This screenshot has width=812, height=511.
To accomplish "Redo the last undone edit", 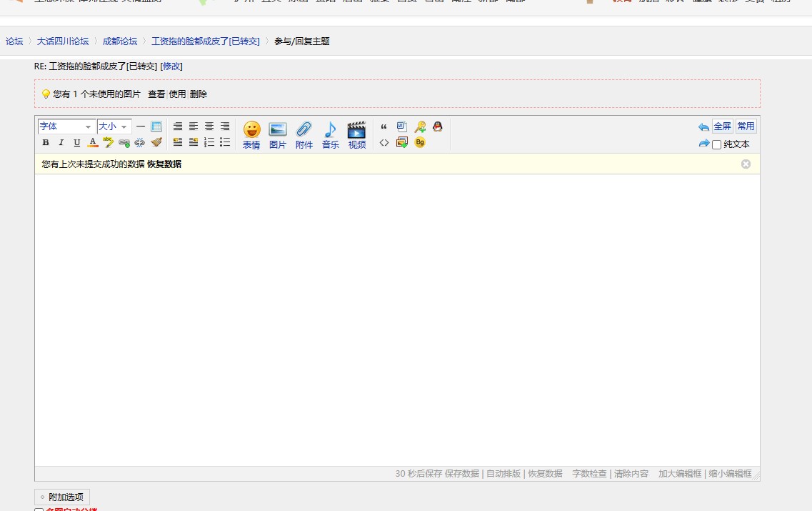I will click(x=703, y=144).
